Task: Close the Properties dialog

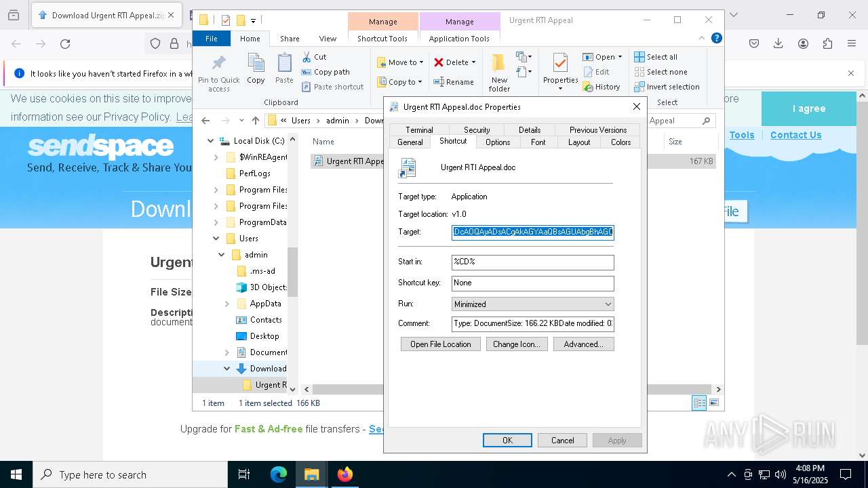Action: (636, 106)
